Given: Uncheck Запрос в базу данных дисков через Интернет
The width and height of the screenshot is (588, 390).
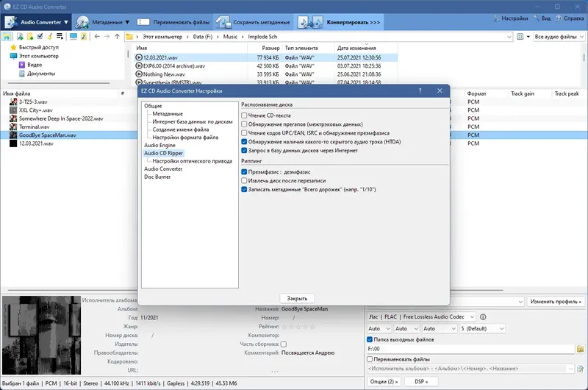Looking at the screenshot, I should [244, 150].
